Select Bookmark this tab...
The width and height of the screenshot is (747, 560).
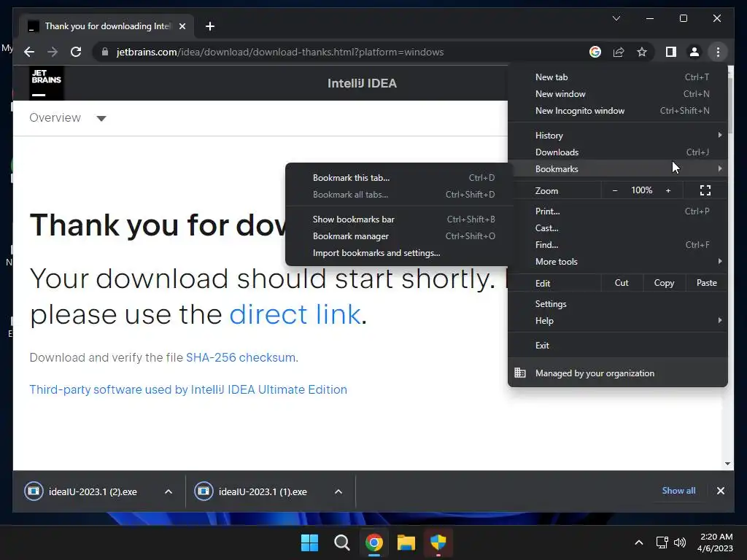pyautogui.click(x=399, y=178)
